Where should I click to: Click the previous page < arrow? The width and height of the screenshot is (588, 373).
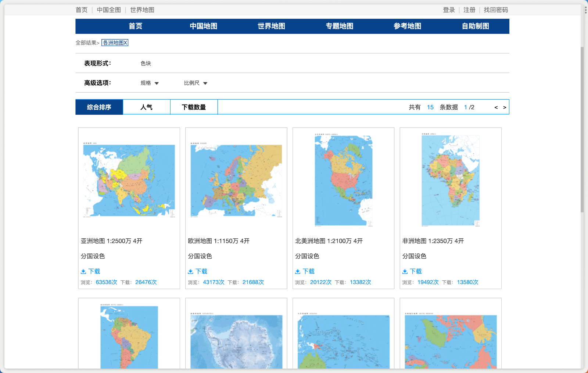[x=495, y=107]
